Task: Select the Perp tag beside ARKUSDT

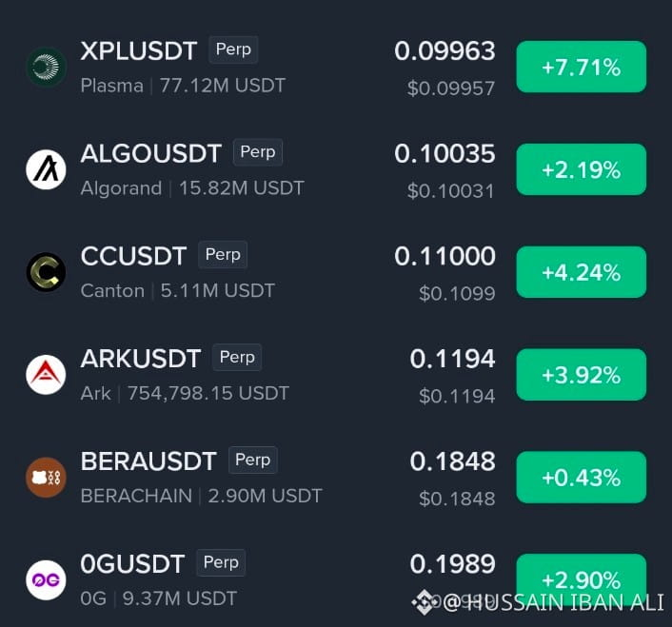Action: [237, 357]
